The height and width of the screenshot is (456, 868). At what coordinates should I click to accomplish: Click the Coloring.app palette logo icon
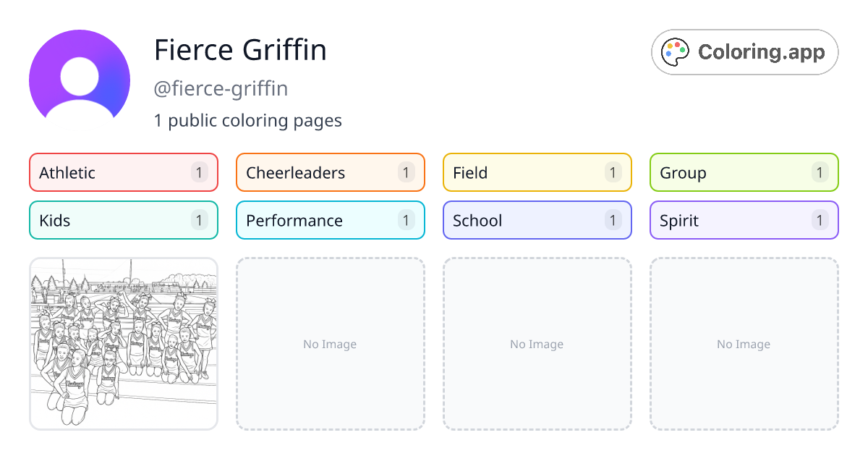[676, 51]
